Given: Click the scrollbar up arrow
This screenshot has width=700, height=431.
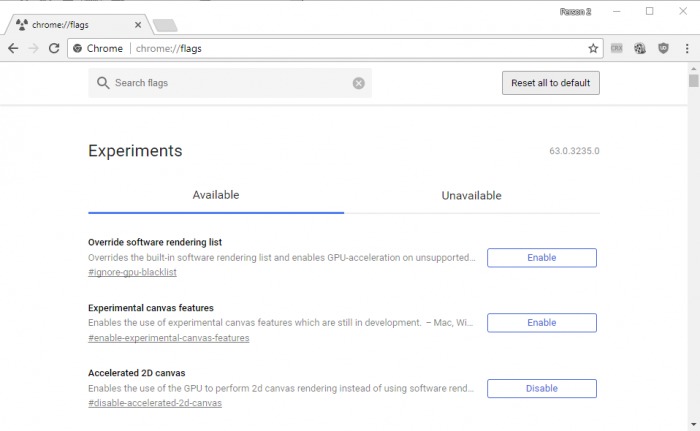Looking at the screenshot, I should 693,69.
